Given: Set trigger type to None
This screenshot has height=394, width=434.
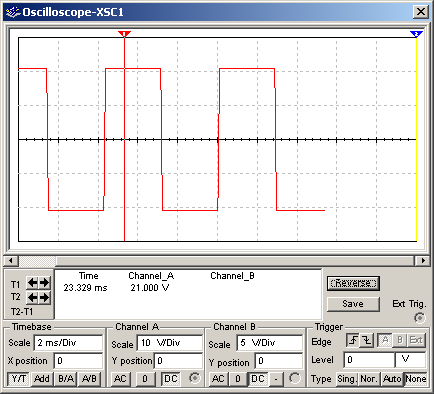Looking at the screenshot, I should click(x=416, y=379).
